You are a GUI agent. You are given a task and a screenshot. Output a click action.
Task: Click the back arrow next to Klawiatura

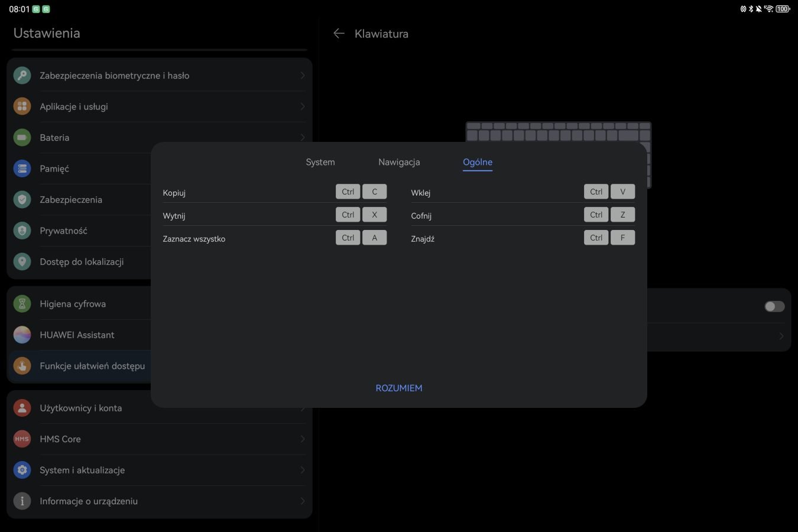point(339,34)
